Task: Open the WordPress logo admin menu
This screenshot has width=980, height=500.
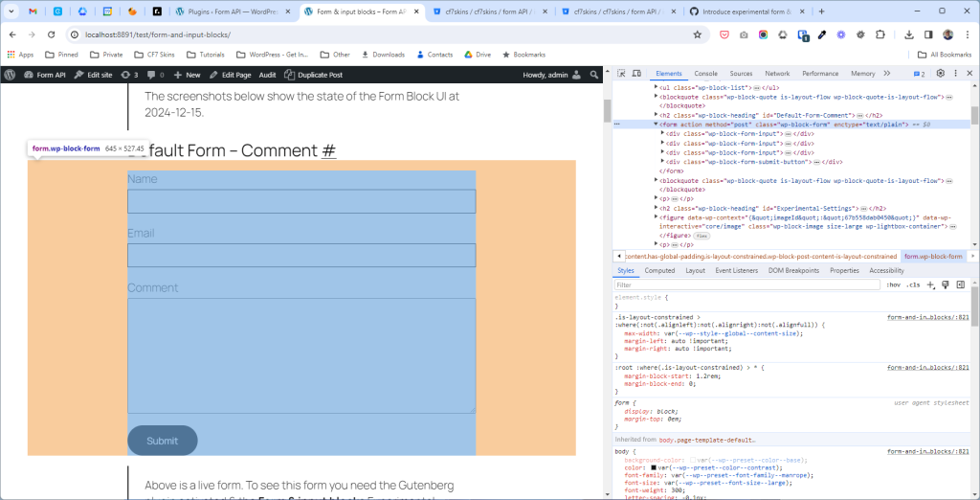Action: (x=10, y=75)
